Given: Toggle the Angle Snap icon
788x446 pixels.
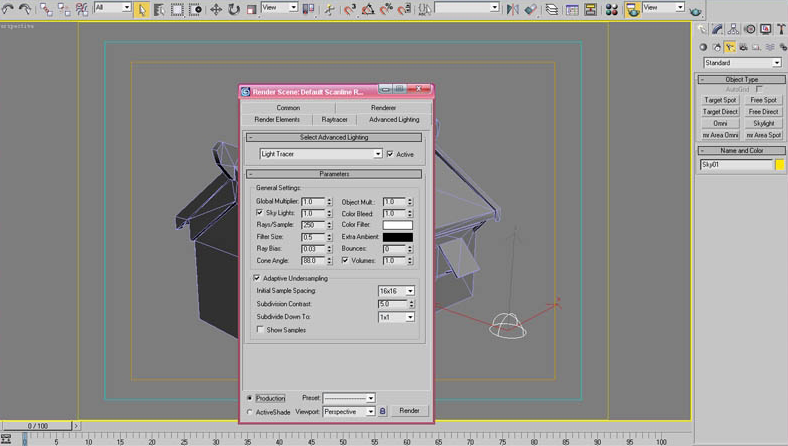Looking at the screenshot, I should (x=368, y=9).
